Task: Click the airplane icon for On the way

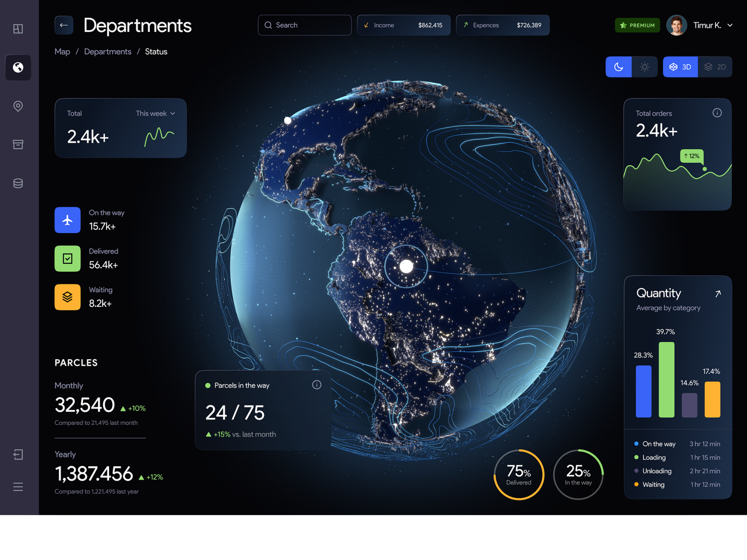Action: click(x=67, y=220)
